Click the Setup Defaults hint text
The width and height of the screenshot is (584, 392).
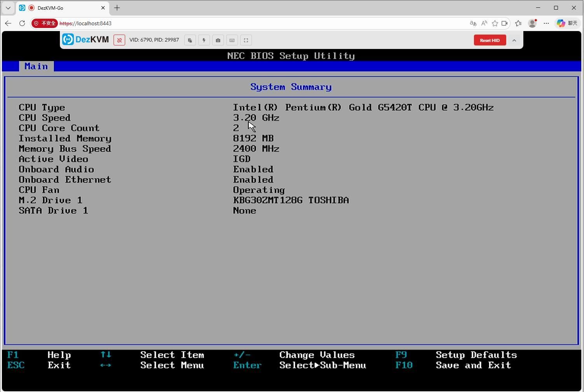click(x=476, y=355)
